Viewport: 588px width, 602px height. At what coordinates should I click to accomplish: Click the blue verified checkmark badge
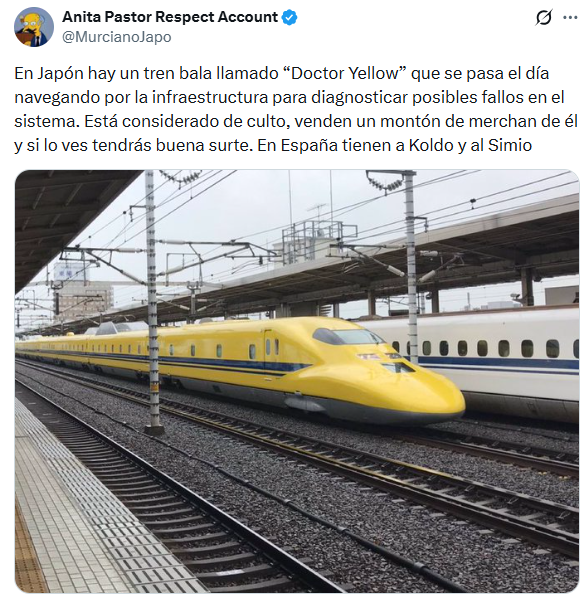coord(289,18)
